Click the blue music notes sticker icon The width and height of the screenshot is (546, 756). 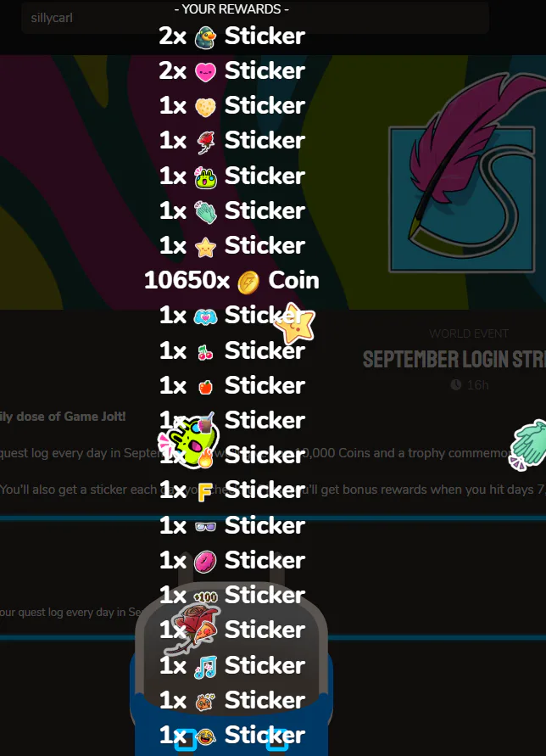(205, 666)
